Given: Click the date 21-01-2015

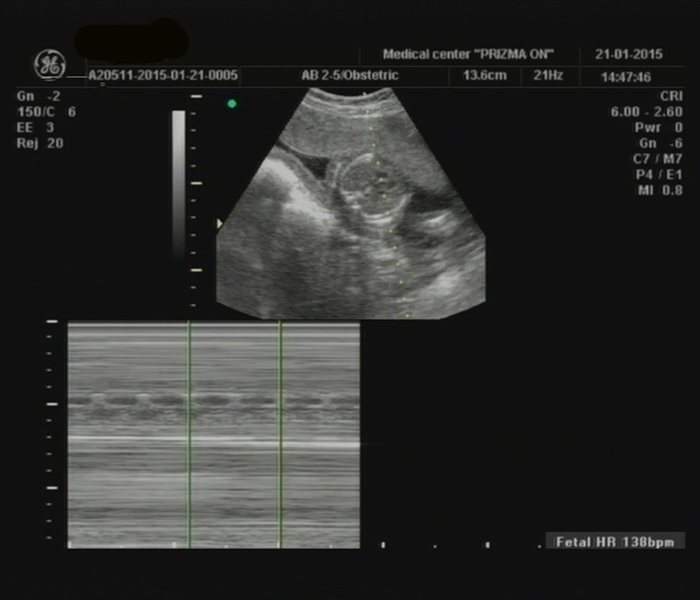Looking at the screenshot, I should [x=631, y=55].
